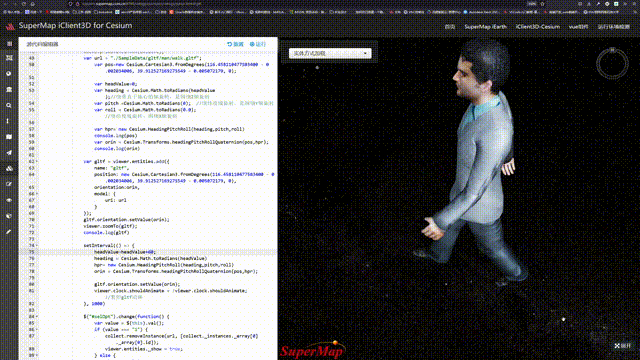Viewport: 640px width, 360px height.
Task: Click the code editor panel title label
Action: point(42,44)
